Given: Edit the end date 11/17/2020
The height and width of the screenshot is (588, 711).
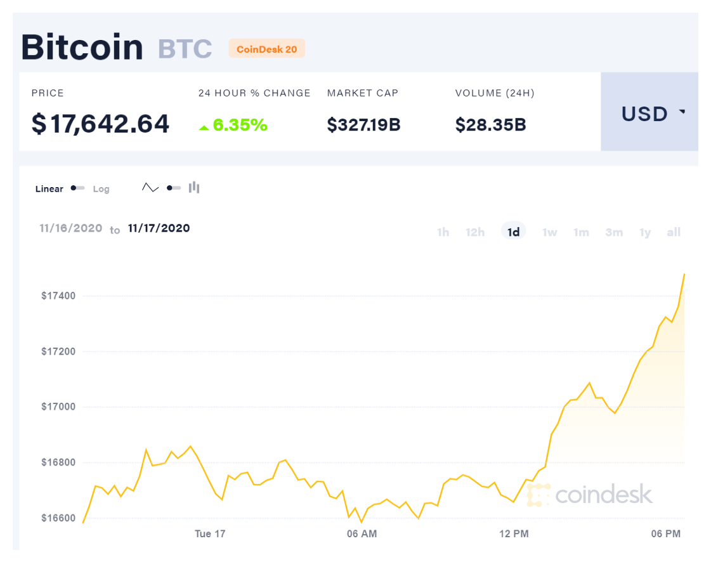Looking at the screenshot, I should (x=159, y=228).
